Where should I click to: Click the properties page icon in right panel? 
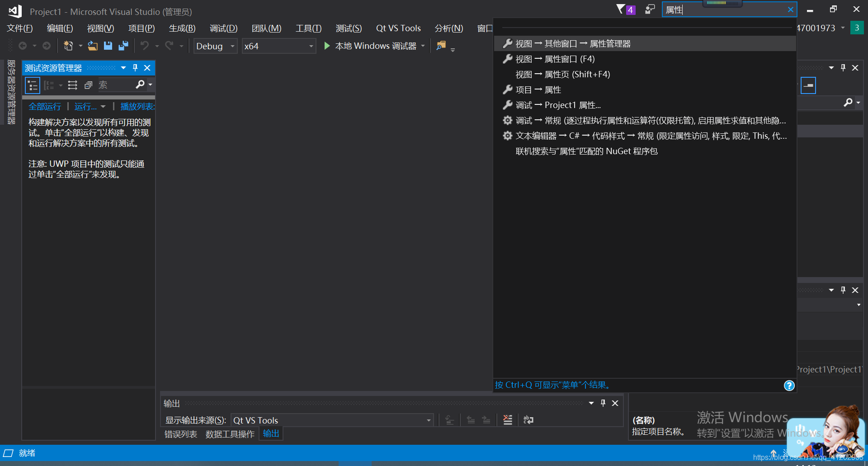click(808, 85)
